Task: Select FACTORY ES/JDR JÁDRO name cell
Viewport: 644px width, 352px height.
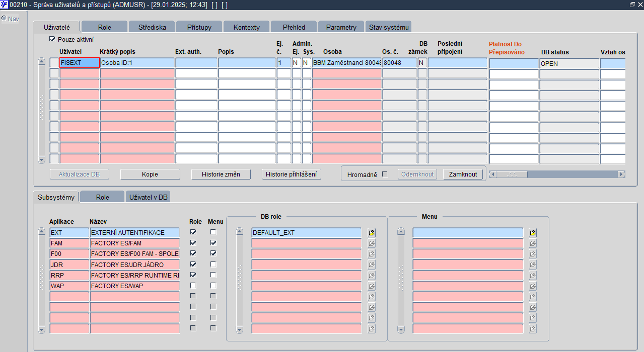Action: click(x=135, y=265)
